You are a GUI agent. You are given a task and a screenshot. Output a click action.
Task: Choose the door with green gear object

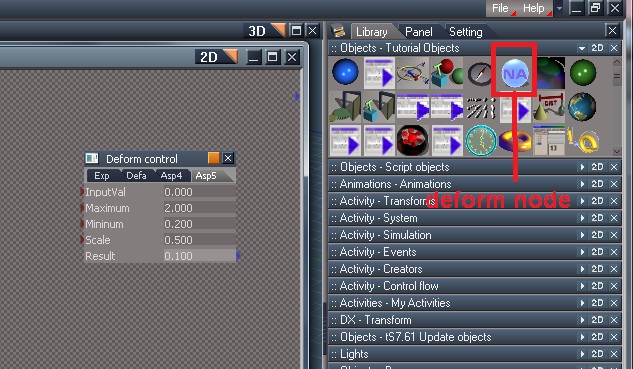pyautogui.click(x=345, y=107)
